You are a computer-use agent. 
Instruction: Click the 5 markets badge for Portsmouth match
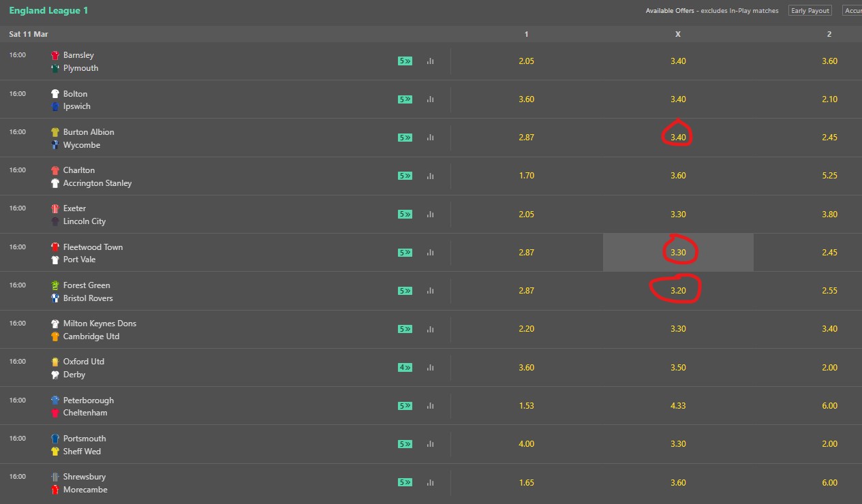[405, 444]
